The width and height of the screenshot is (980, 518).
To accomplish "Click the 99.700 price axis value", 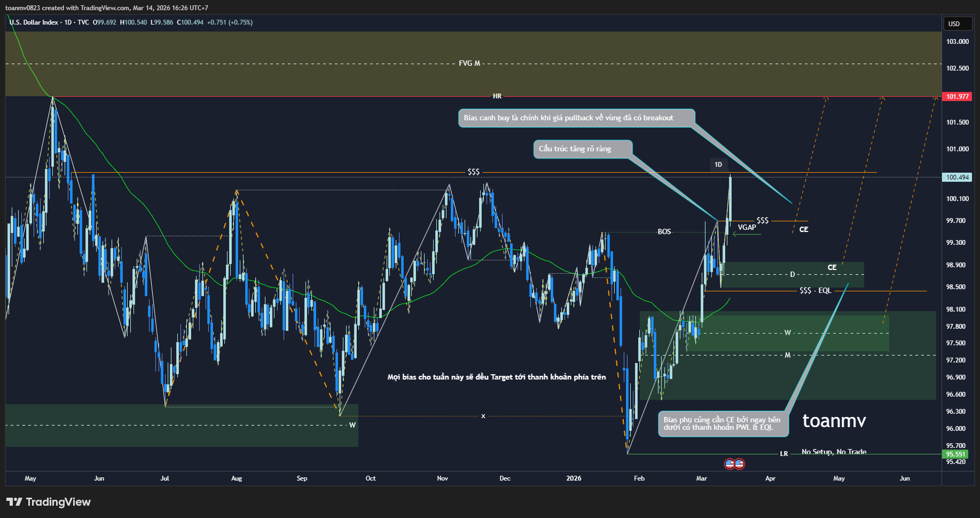I will tap(956, 221).
